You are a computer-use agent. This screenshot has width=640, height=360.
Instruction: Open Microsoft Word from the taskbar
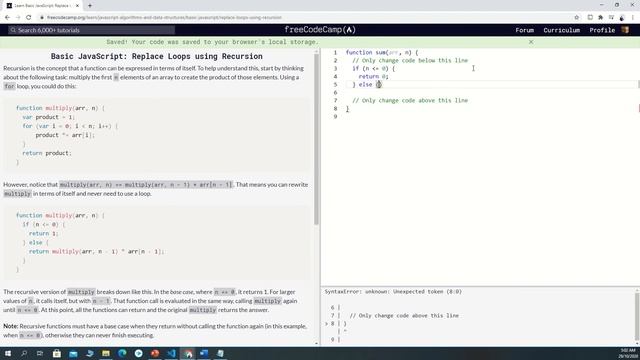click(x=204, y=353)
